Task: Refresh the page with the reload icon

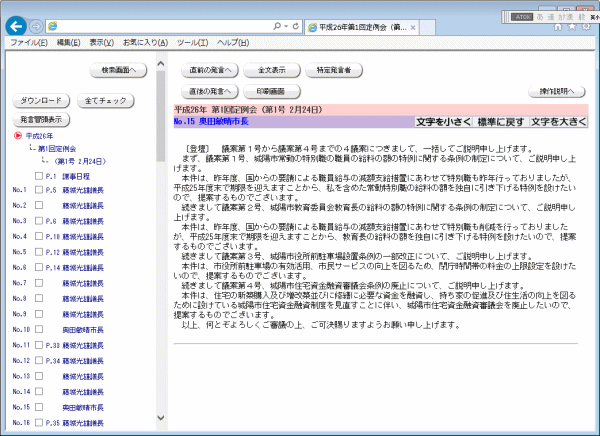Action: pos(295,26)
